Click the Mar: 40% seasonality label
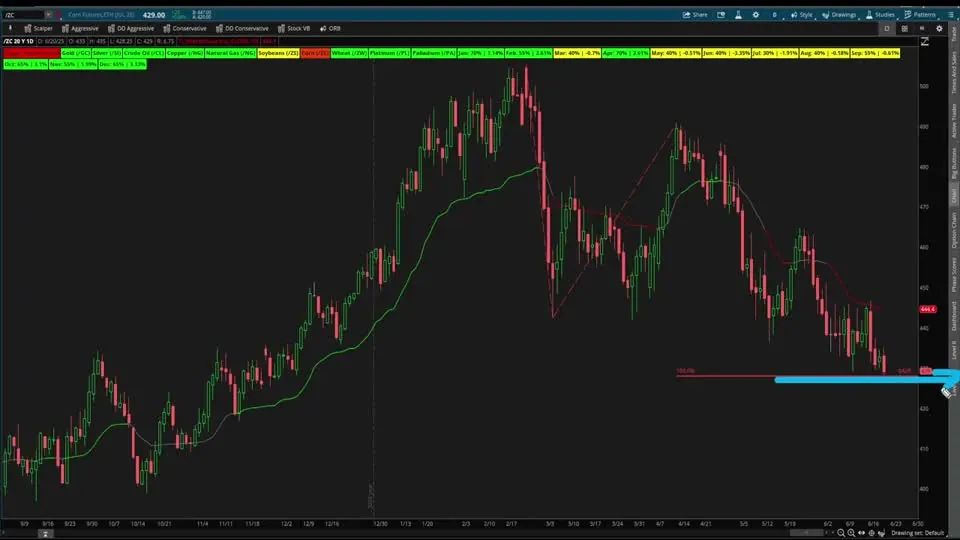Viewport: 960px width, 540px height. click(577, 53)
